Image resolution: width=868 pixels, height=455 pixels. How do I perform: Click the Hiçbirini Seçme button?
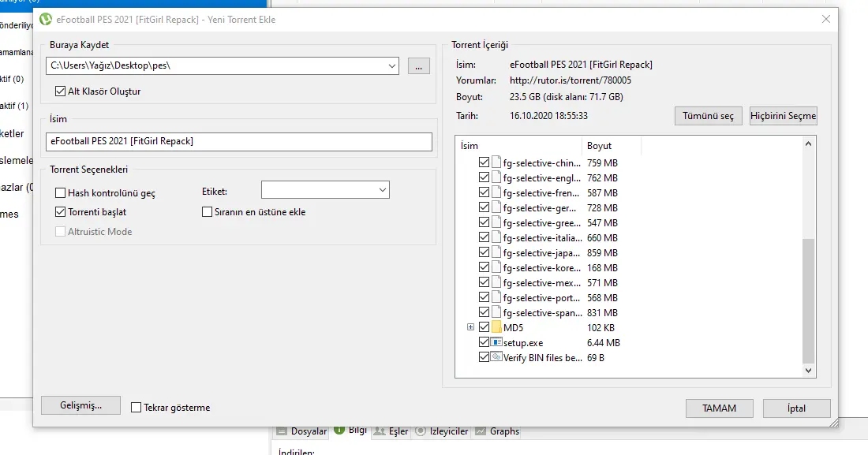pos(784,116)
